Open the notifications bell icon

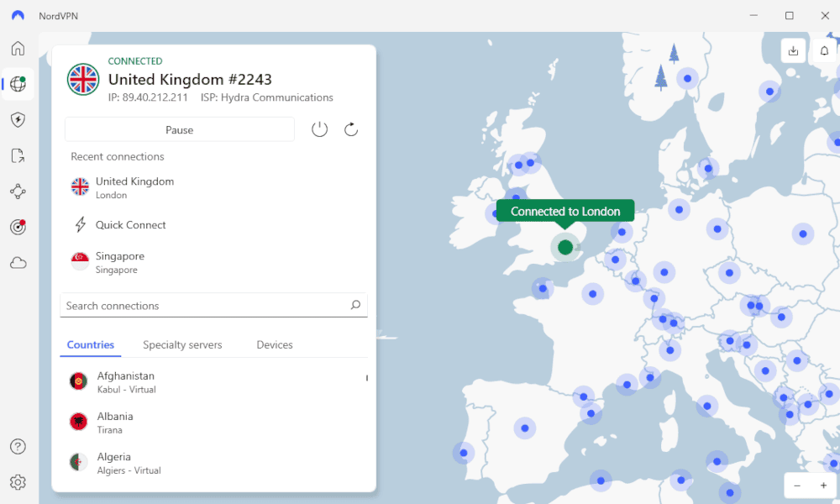pos(824,51)
